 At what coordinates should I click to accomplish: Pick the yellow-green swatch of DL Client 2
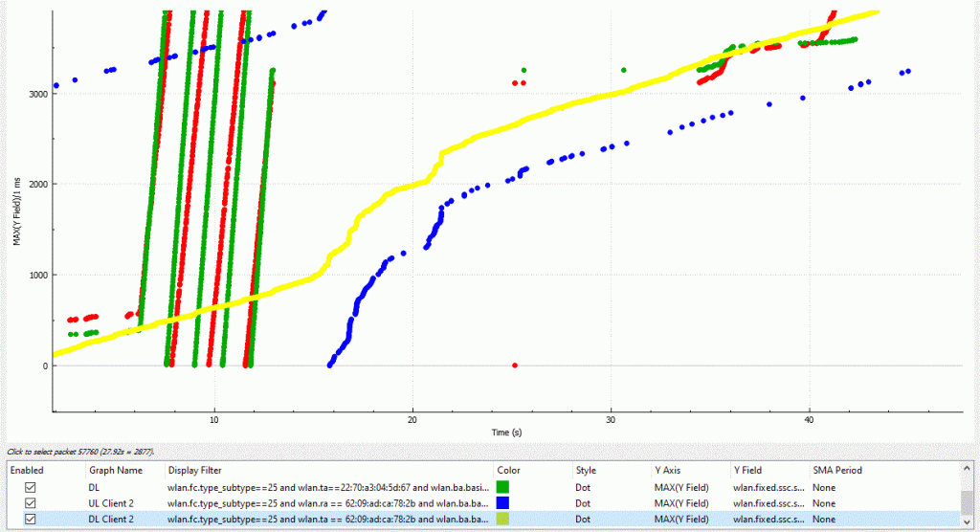tap(503, 520)
